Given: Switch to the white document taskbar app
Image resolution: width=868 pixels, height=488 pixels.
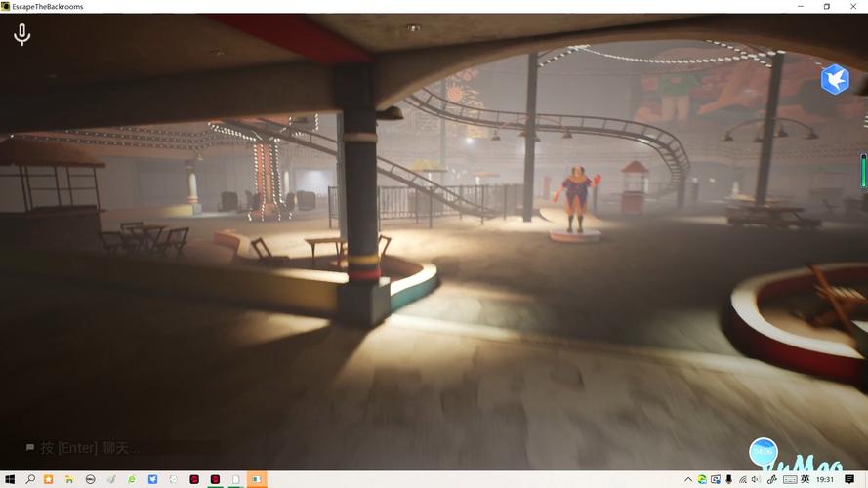Looking at the screenshot, I should tap(236, 479).
